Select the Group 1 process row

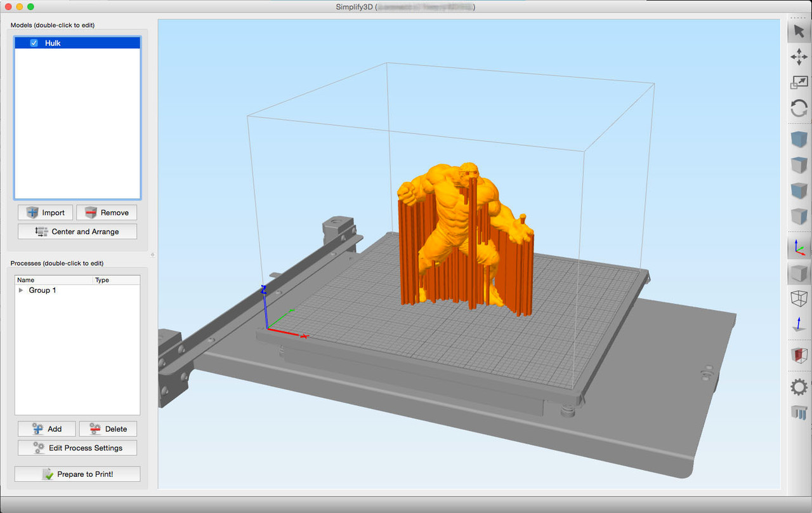tap(77, 290)
